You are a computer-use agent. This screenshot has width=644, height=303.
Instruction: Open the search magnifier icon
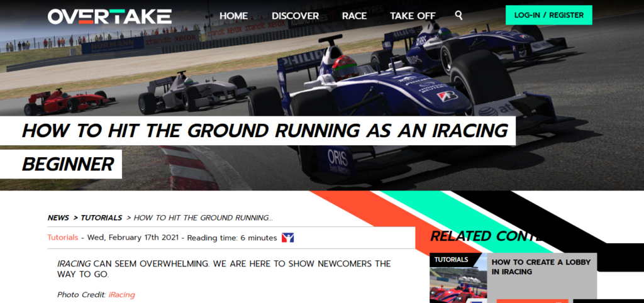tap(458, 16)
